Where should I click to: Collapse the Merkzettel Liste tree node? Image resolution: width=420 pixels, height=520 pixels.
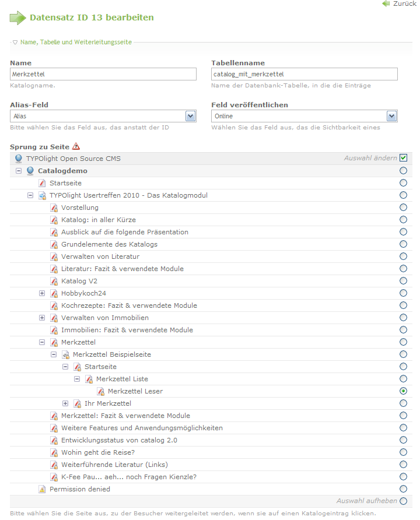(x=77, y=379)
